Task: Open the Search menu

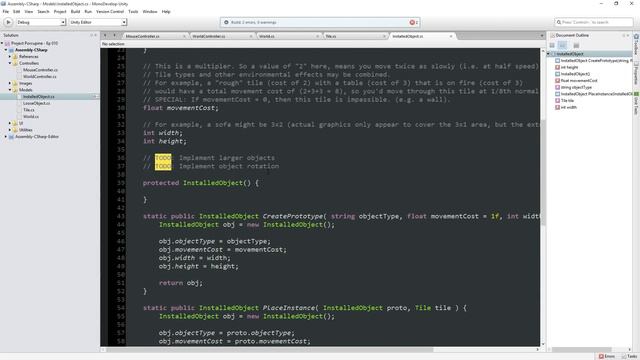Action: click(43, 11)
